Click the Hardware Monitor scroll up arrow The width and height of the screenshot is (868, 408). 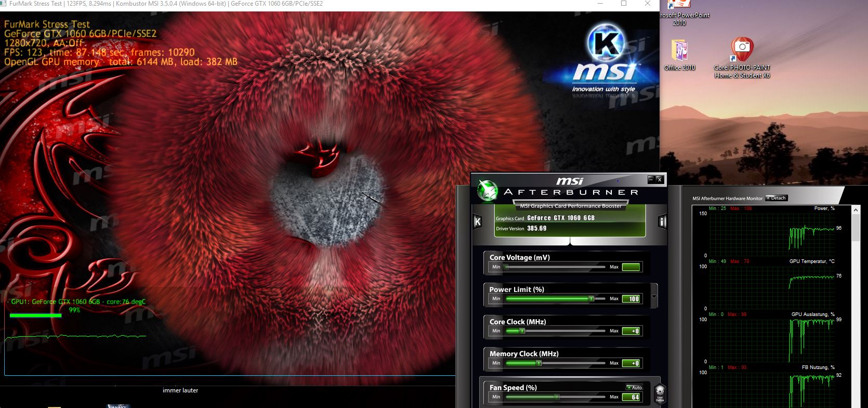click(x=856, y=209)
